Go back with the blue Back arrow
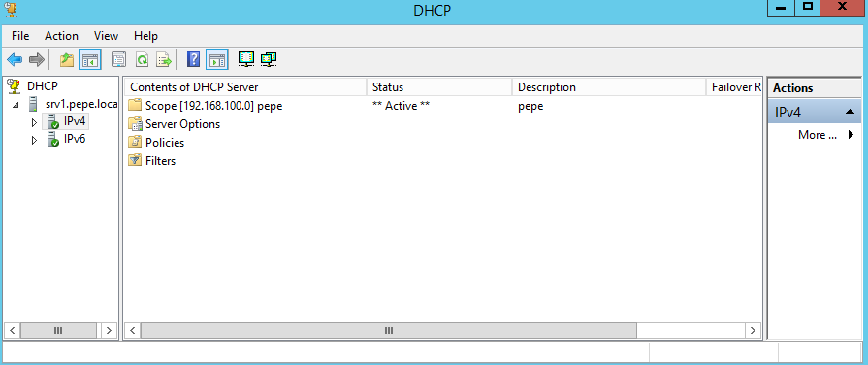The height and width of the screenshot is (365, 868). tap(15, 59)
